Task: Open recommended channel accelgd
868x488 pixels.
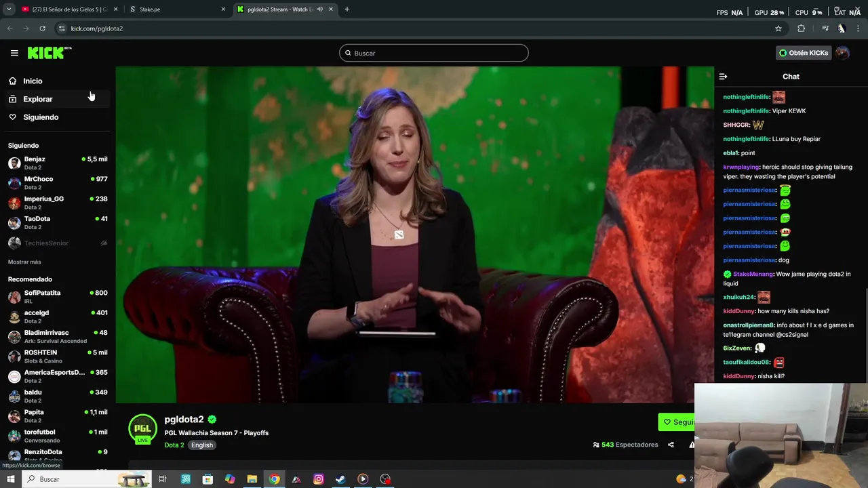Action: (x=58, y=317)
